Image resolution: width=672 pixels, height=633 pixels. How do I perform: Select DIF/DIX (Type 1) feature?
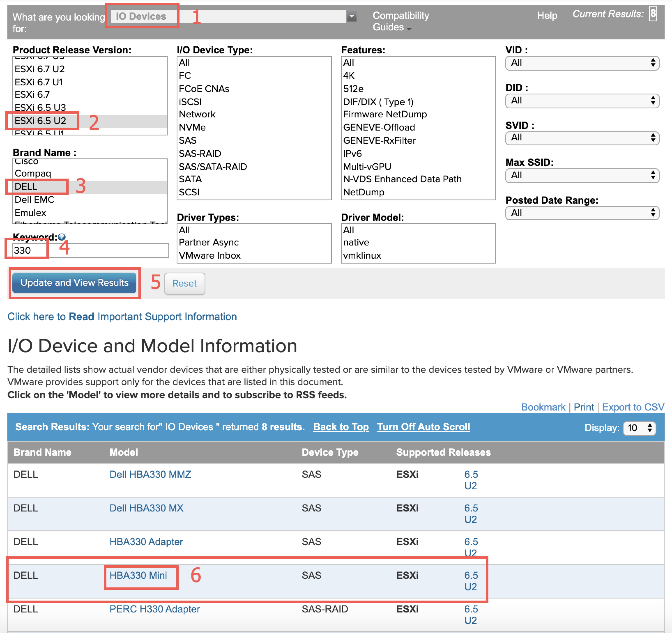point(418,102)
